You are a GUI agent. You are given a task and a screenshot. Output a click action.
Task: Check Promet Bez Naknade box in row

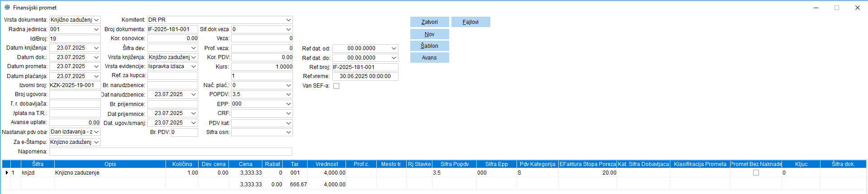click(x=756, y=173)
